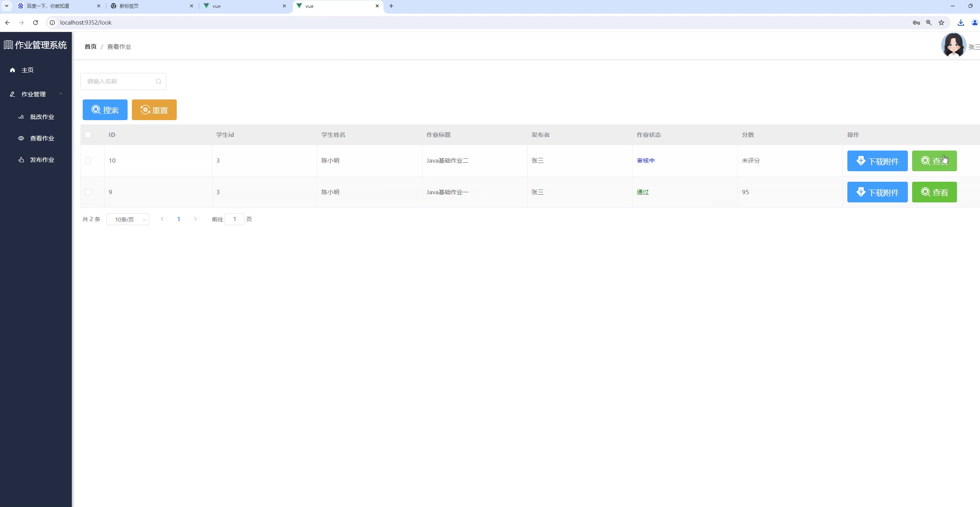Check the row checkbox for ID 10
Screen dimensions: 980x507
pyautogui.click(x=88, y=161)
